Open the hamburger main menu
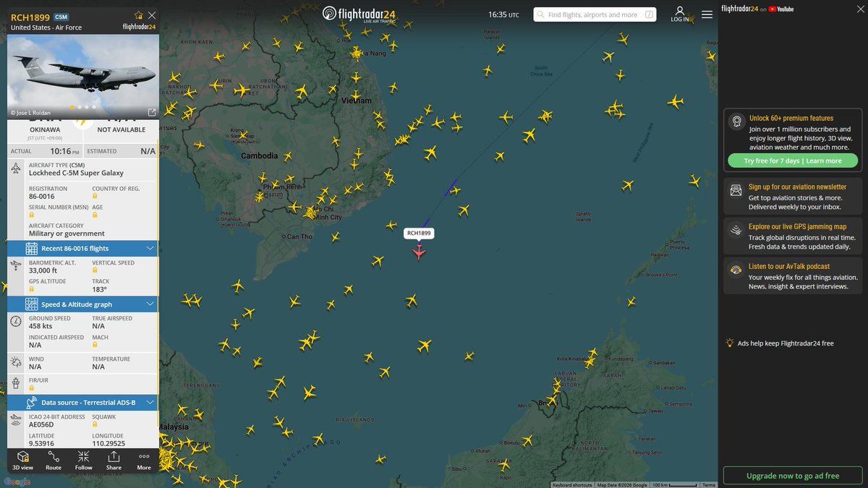Viewport: 868px width, 488px height. [x=707, y=14]
